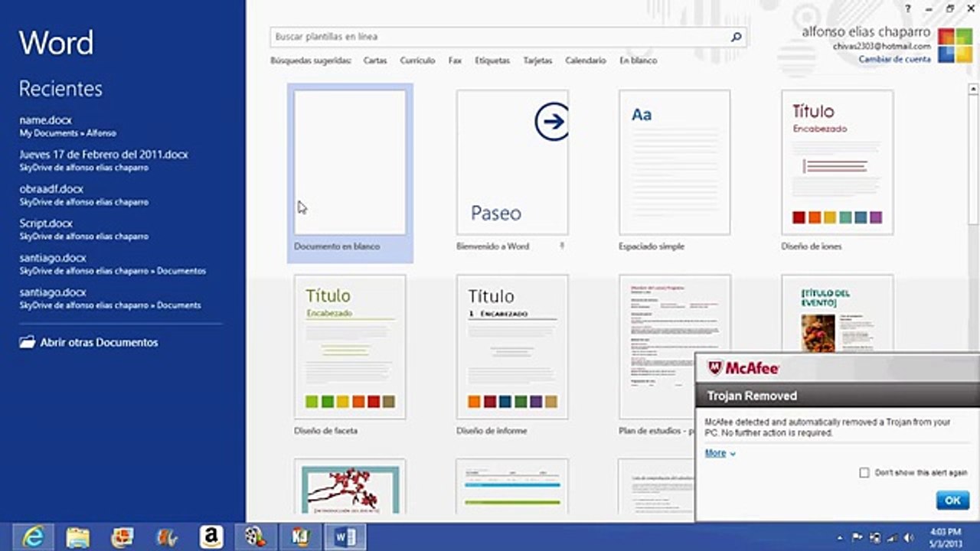Screen dimensions: 980x551
Task: Select the Etiquetas suggested search
Action: tap(492, 60)
